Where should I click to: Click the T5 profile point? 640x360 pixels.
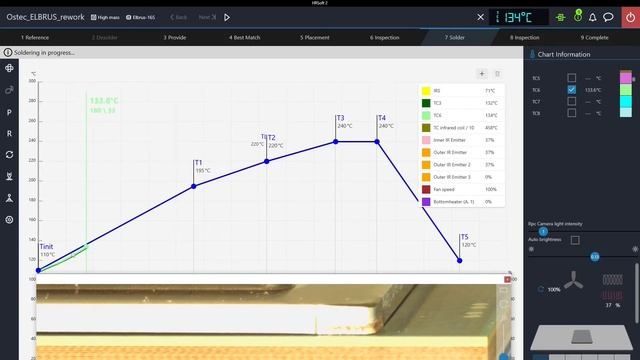460,260
